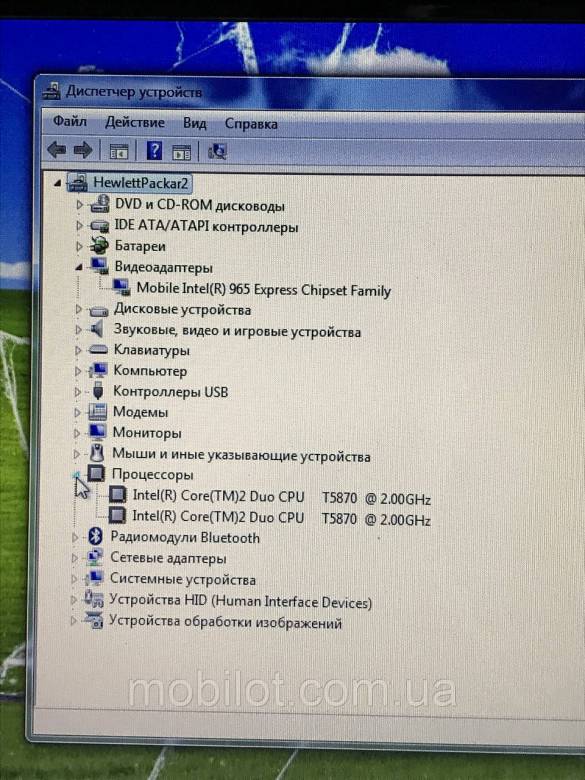Select Мыши и иные указывающие устройства
This screenshot has height=780, width=585.
tap(241, 455)
